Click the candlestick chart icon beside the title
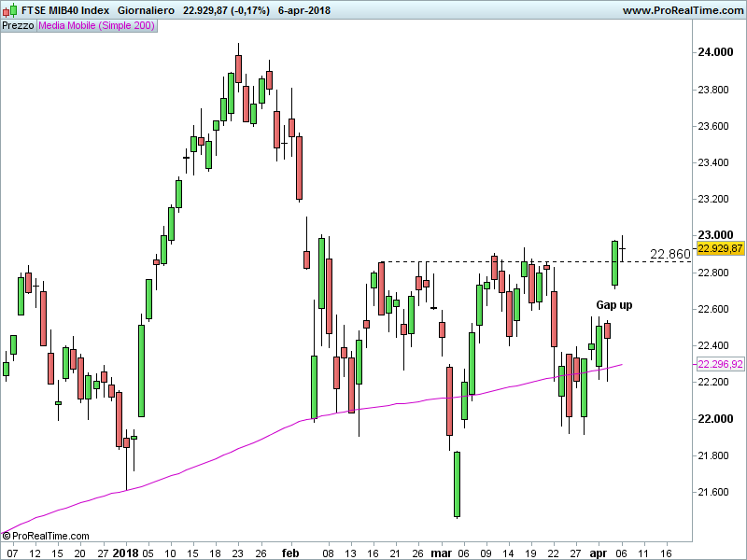This screenshot has width=747, height=560. 10,10
